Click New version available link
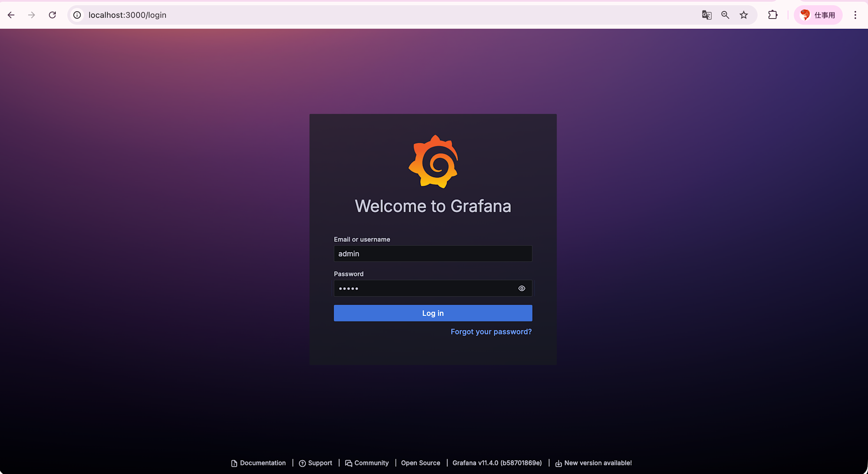The width and height of the screenshot is (868, 474). pos(598,463)
